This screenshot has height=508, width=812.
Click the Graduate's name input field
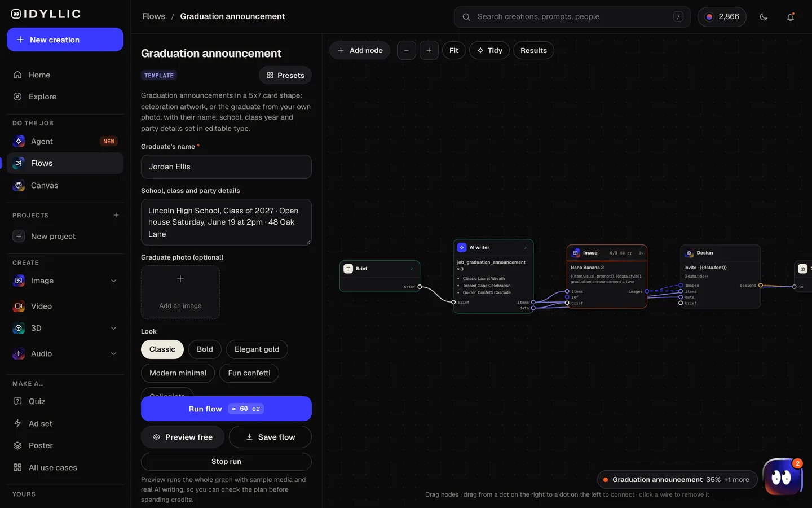tap(226, 167)
